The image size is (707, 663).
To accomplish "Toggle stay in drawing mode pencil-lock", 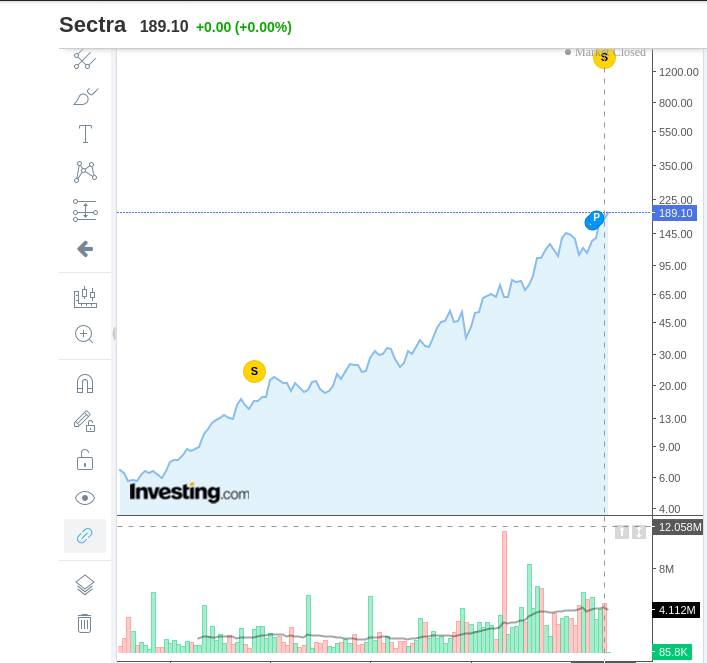I will click(x=85, y=421).
